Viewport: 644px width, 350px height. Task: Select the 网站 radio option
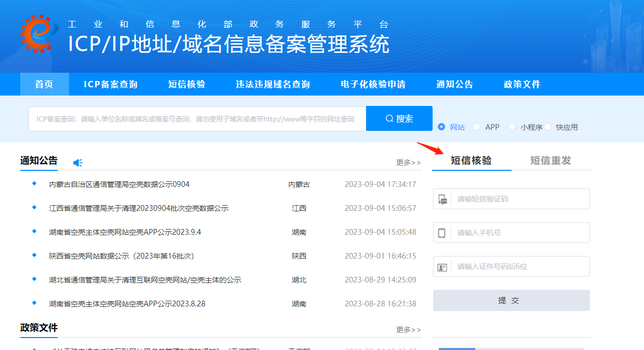[442, 127]
